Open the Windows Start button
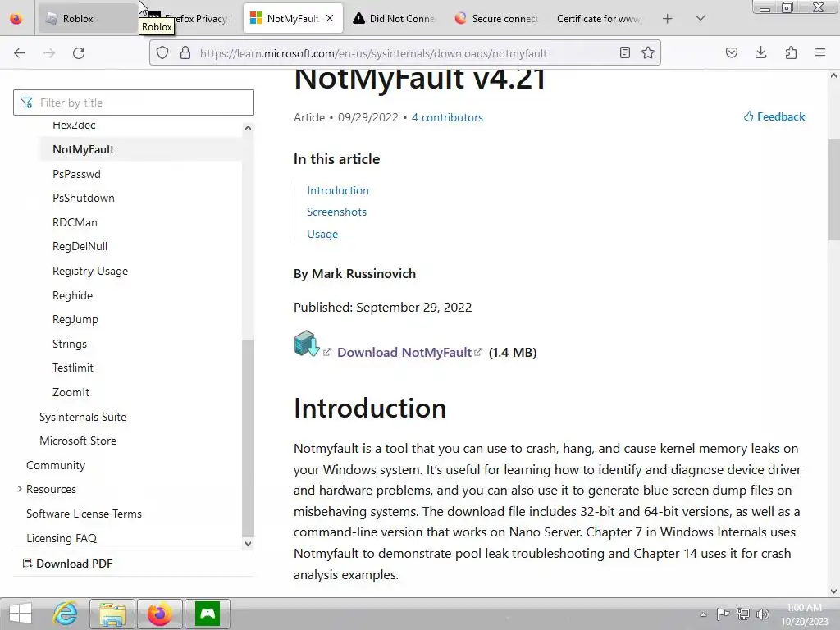The width and height of the screenshot is (840, 630). pyautogui.click(x=21, y=614)
